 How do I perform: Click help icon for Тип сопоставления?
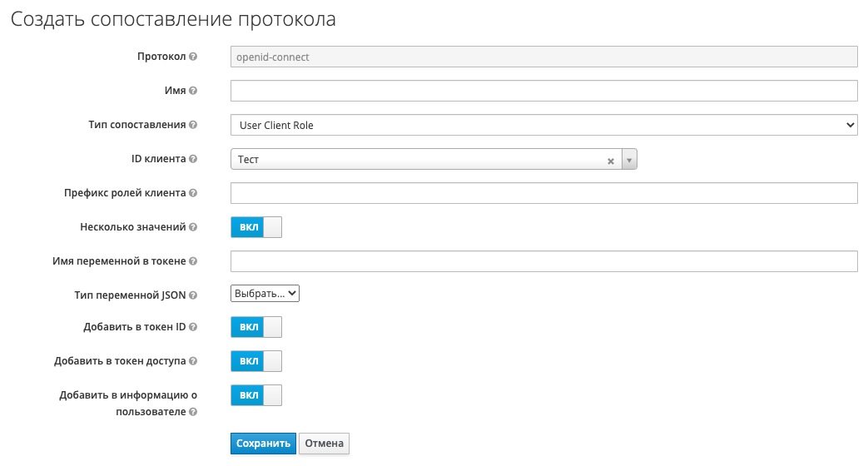tap(193, 125)
